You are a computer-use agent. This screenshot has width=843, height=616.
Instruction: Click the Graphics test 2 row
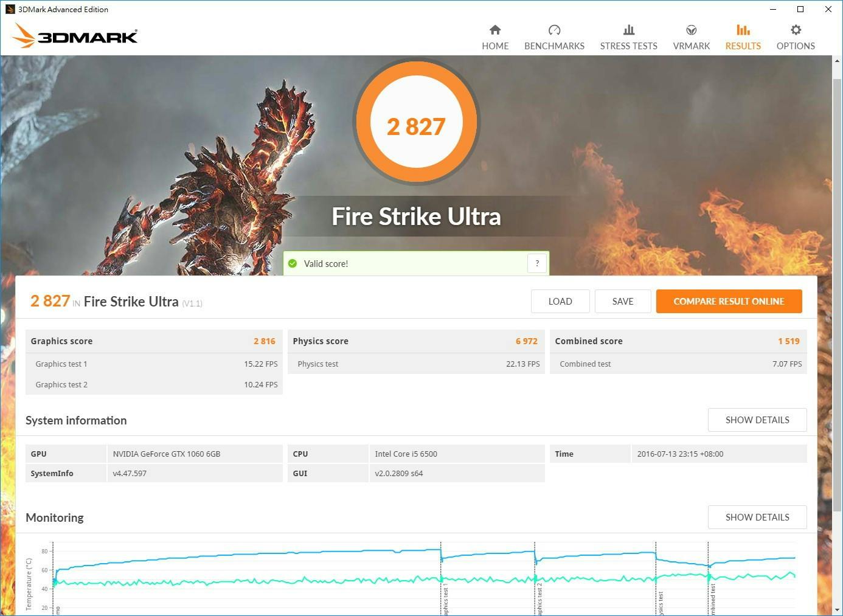pyautogui.click(x=154, y=384)
